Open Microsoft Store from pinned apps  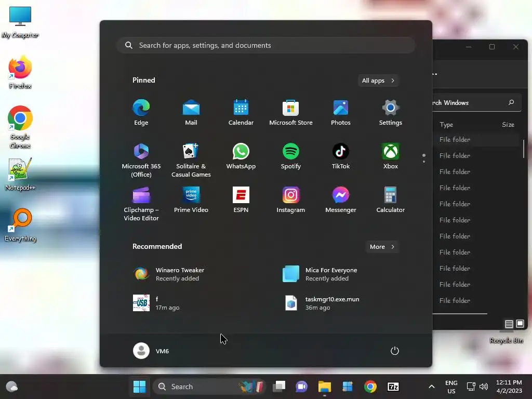pyautogui.click(x=291, y=113)
